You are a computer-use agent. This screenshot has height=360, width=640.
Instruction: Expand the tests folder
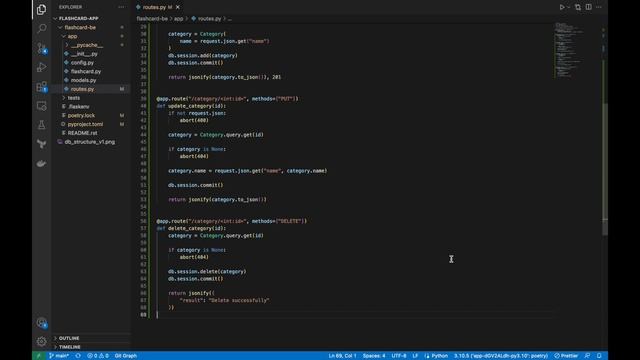point(73,98)
